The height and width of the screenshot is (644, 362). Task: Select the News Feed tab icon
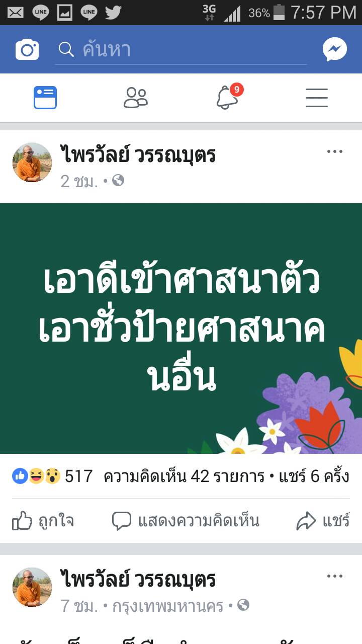coord(45,98)
